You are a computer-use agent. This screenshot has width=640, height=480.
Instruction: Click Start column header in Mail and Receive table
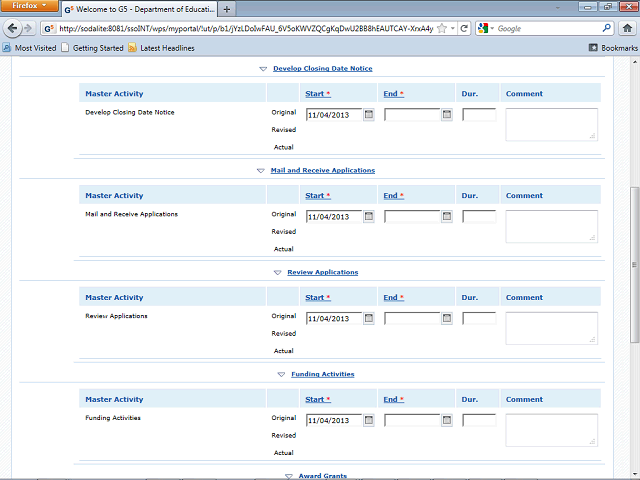(318, 196)
